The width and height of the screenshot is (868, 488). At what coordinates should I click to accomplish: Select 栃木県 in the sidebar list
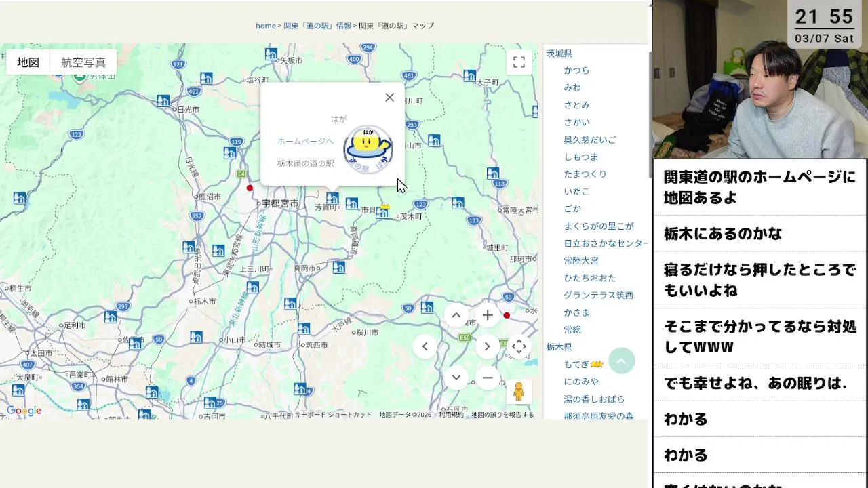559,347
